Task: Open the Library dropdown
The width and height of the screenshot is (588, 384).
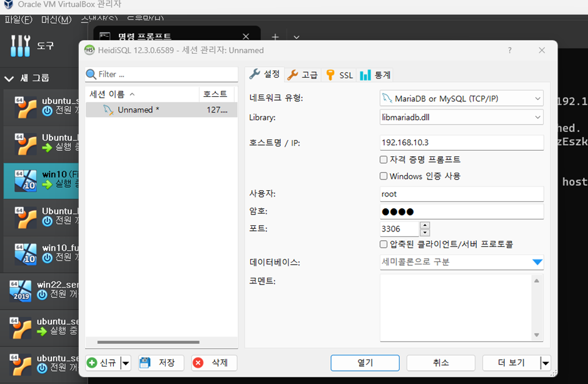Action: point(461,118)
